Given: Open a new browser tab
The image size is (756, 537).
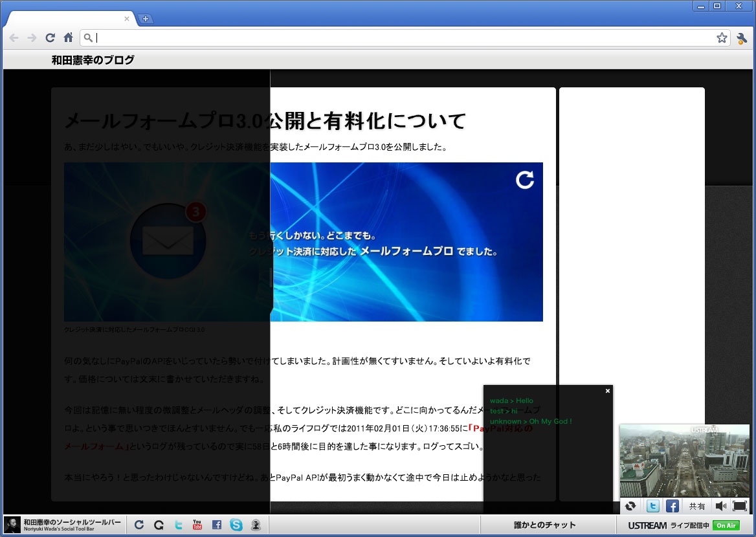Looking at the screenshot, I should coord(145,19).
